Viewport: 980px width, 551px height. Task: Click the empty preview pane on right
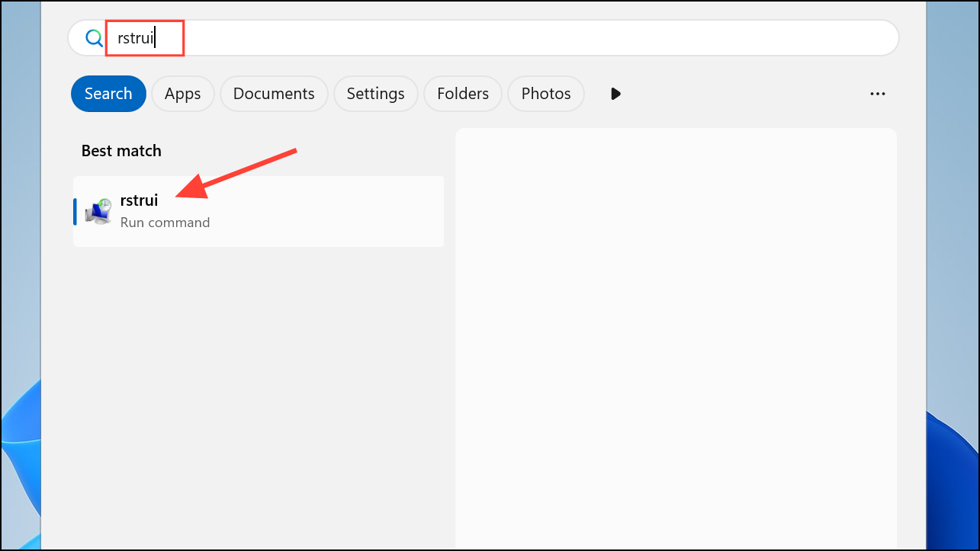pos(676,335)
